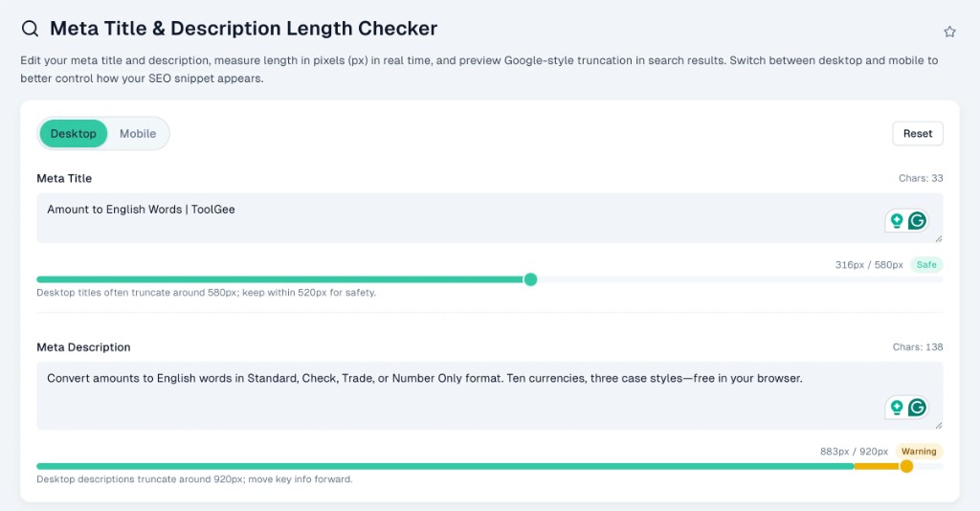Viewport: 980px width, 511px height.
Task: Click the Safe status badge
Action: 926,265
